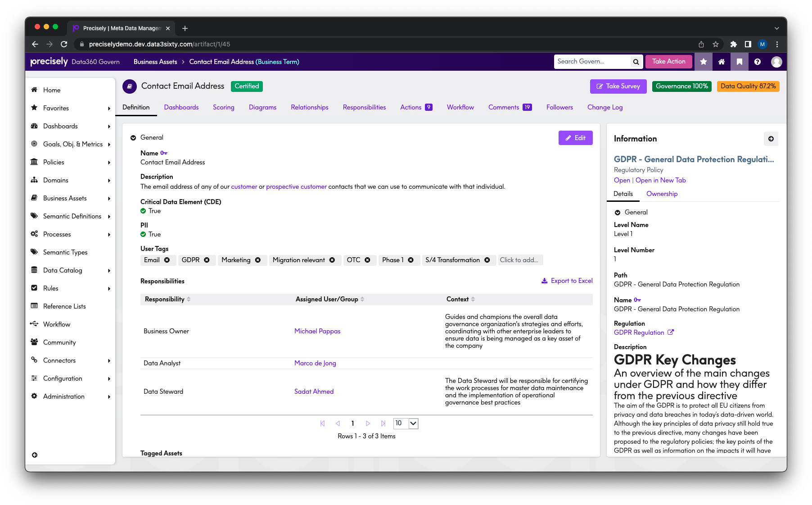Click the bookmark icon in header
812x505 pixels.
(x=740, y=62)
